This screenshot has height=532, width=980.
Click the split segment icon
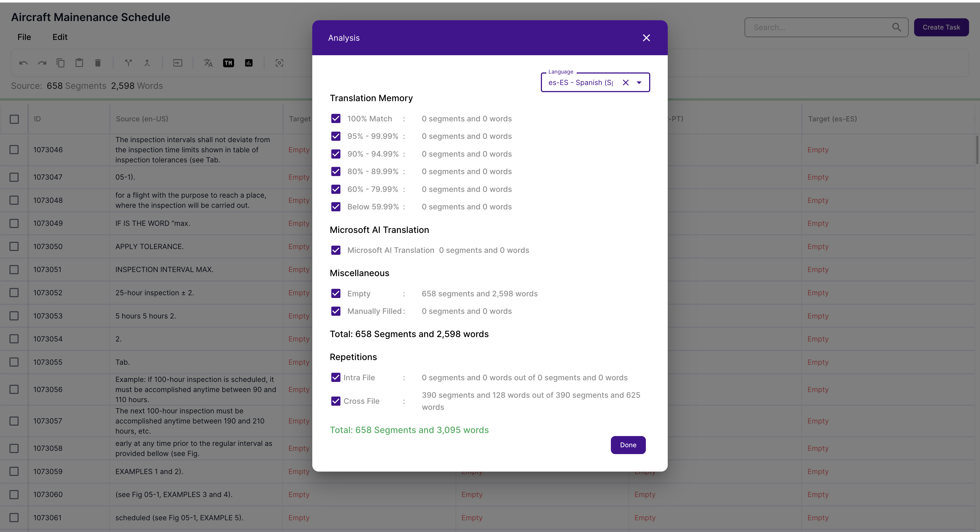click(x=129, y=63)
